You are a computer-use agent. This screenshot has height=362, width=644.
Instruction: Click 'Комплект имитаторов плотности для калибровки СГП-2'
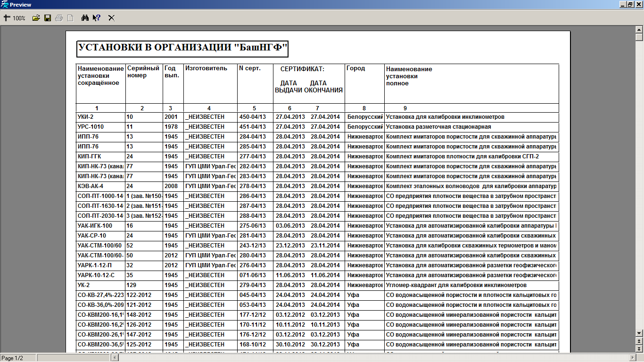462,156
